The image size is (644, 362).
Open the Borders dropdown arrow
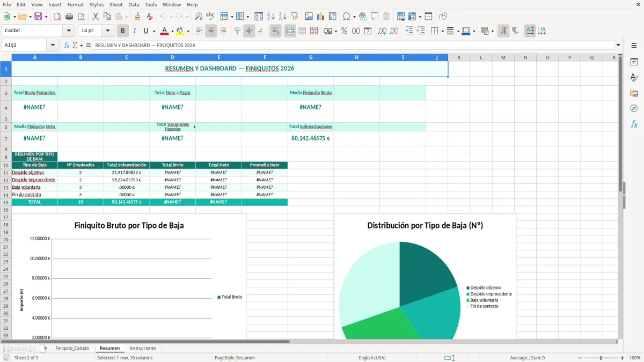442,31
